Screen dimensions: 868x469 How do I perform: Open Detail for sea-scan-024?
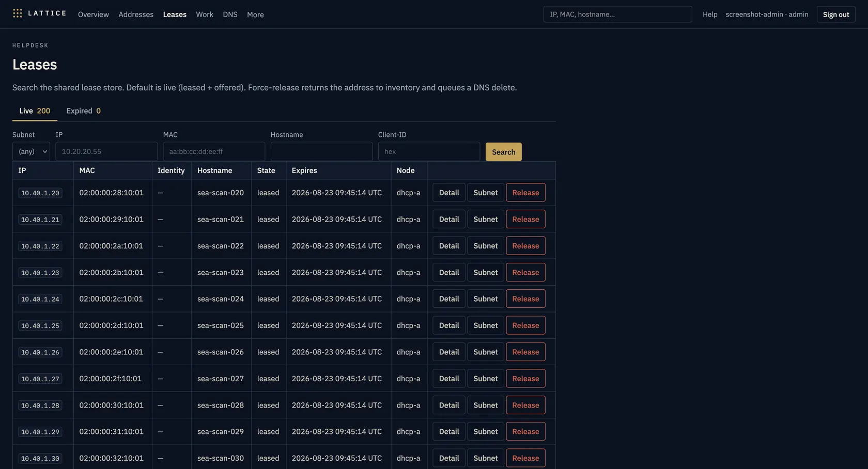click(449, 299)
